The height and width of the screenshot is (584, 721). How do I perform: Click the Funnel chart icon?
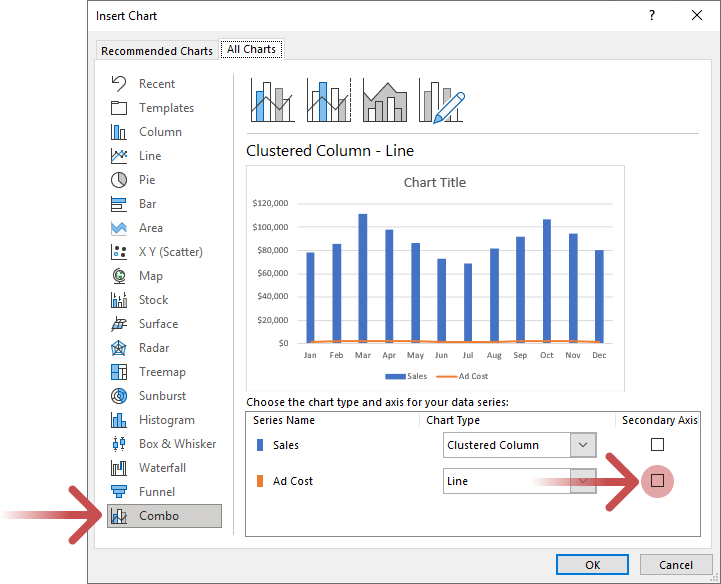pos(119,492)
